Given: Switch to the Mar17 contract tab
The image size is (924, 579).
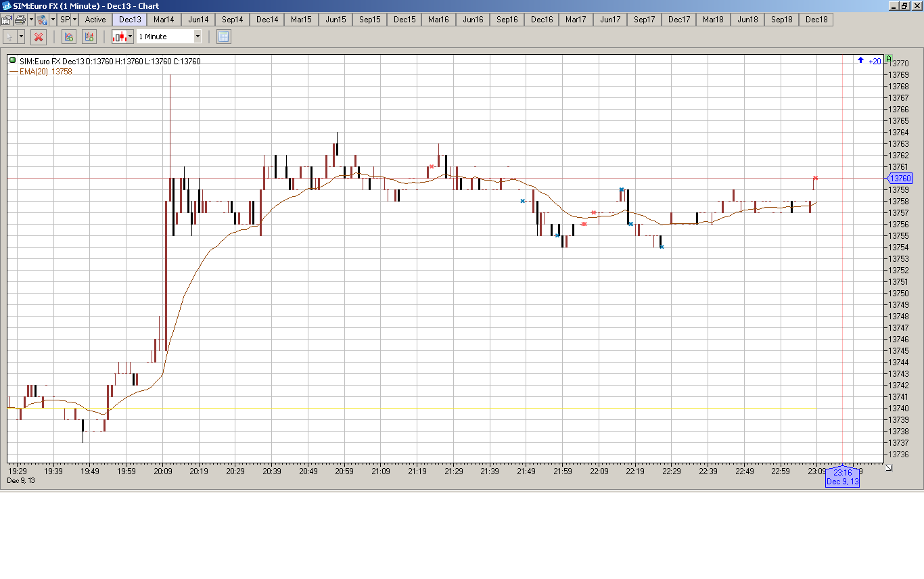Looking at the screenshot, I should [x=576, y=20].
